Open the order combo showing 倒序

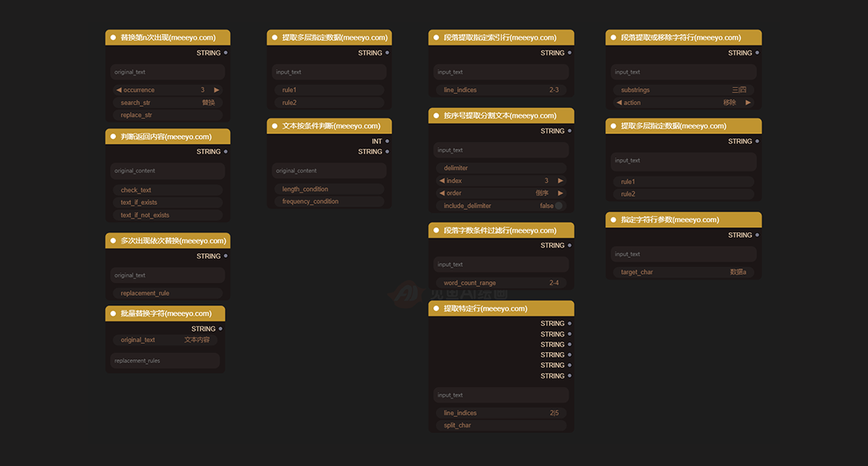pos(501,193)
